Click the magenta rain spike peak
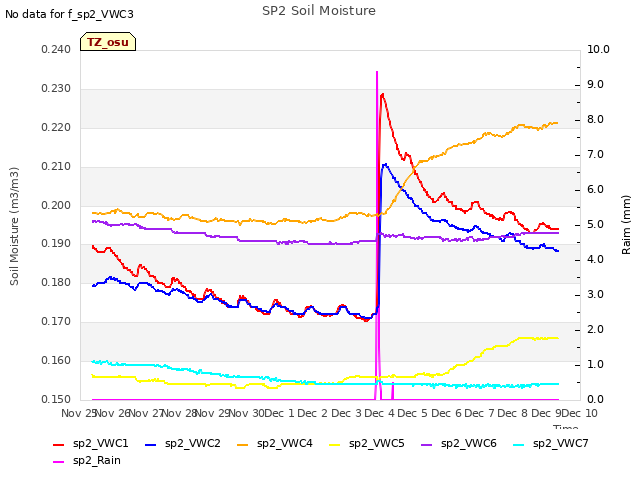This screenshot has height=480, width=640. click(377, 72)
